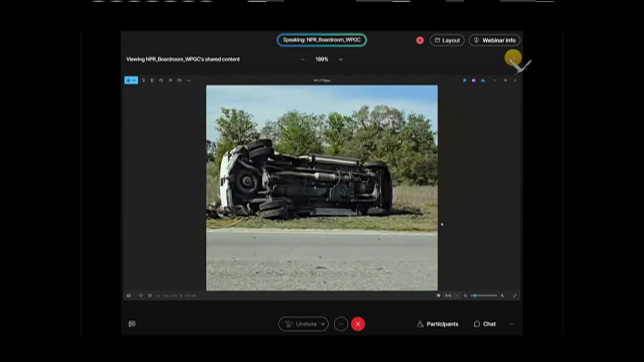Screen dimensions: 644x362
Task: Click the zoom-in magnifier beside the slider
Action: click(502, 296)
